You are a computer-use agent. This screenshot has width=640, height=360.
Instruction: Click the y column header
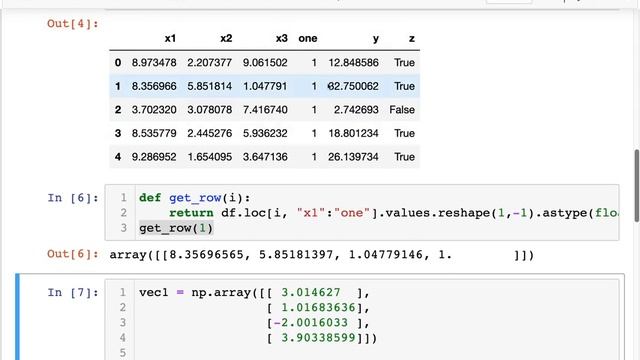click(376, 38)
